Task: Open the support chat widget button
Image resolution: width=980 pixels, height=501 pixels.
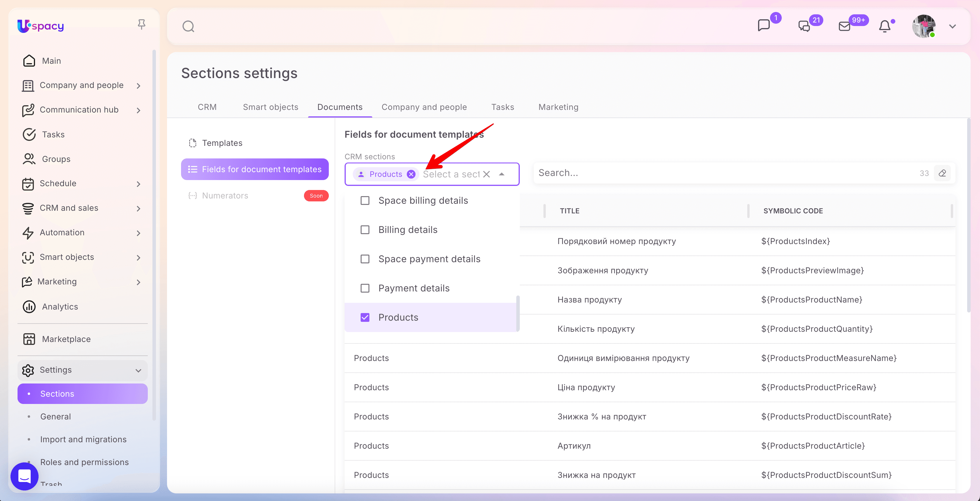Action: (24, 476)
